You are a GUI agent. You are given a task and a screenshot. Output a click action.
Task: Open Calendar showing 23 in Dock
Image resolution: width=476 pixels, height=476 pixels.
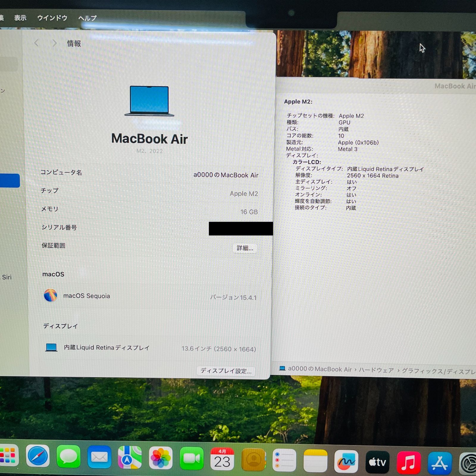pos(222,459)
